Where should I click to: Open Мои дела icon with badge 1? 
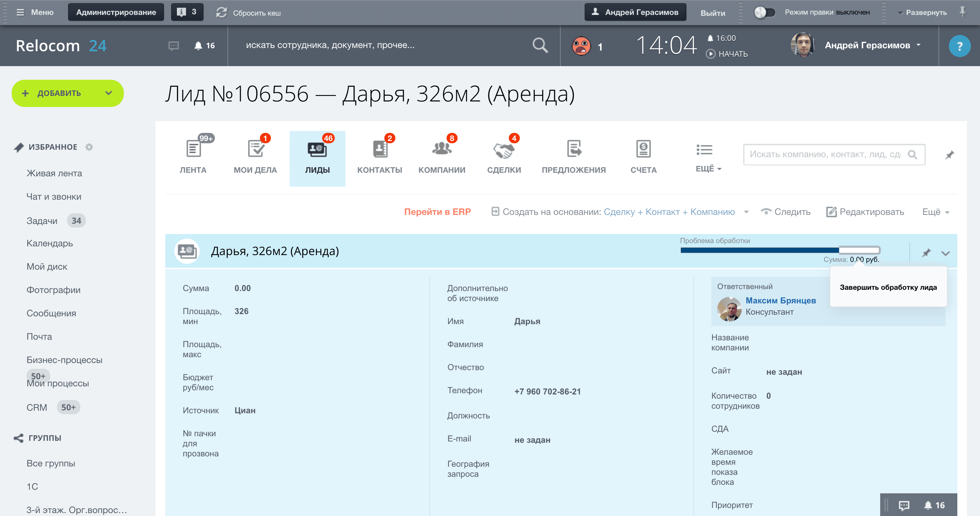(256, 148)
